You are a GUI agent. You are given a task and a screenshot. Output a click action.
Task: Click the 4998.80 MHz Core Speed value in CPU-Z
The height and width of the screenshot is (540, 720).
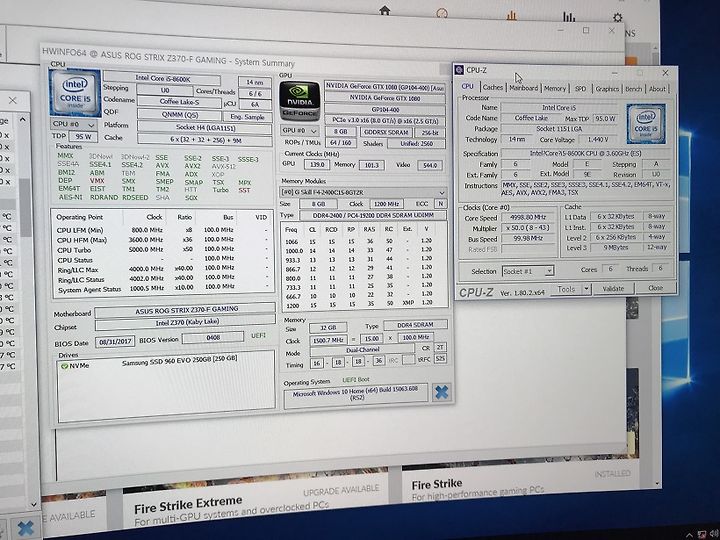coord(527,217)
